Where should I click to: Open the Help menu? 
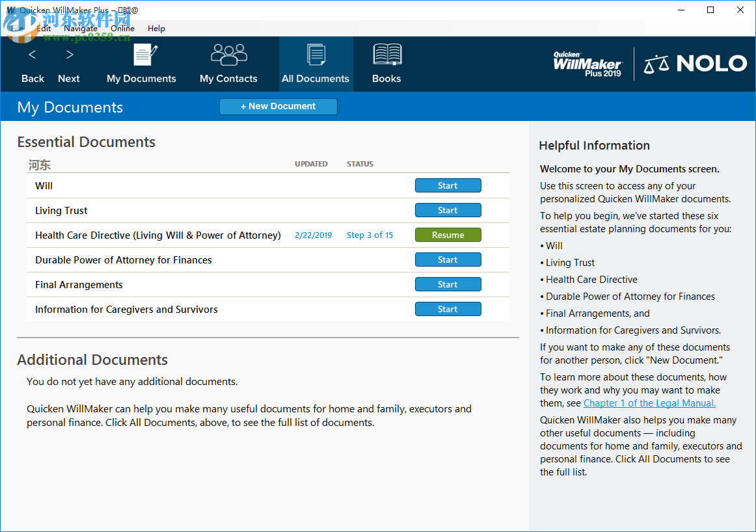pyautogui.click(x=156, y=29)
